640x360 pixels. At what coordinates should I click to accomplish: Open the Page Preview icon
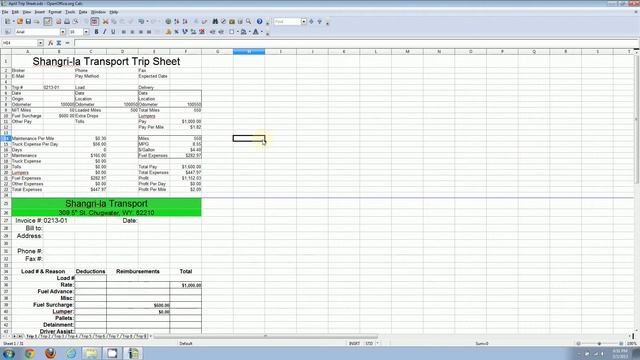click(x=76, y=21)
